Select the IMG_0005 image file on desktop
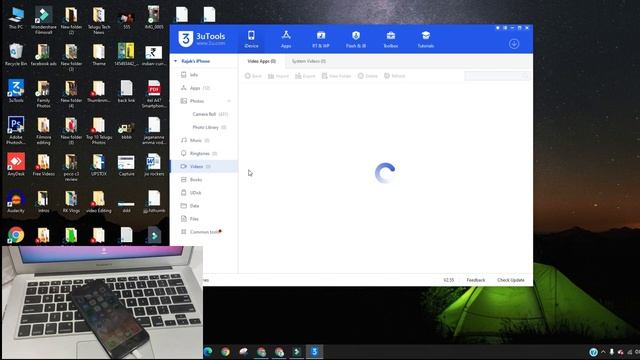Viewport: 640px width, 360px height. pyautogui.click(x=154, y=17)
